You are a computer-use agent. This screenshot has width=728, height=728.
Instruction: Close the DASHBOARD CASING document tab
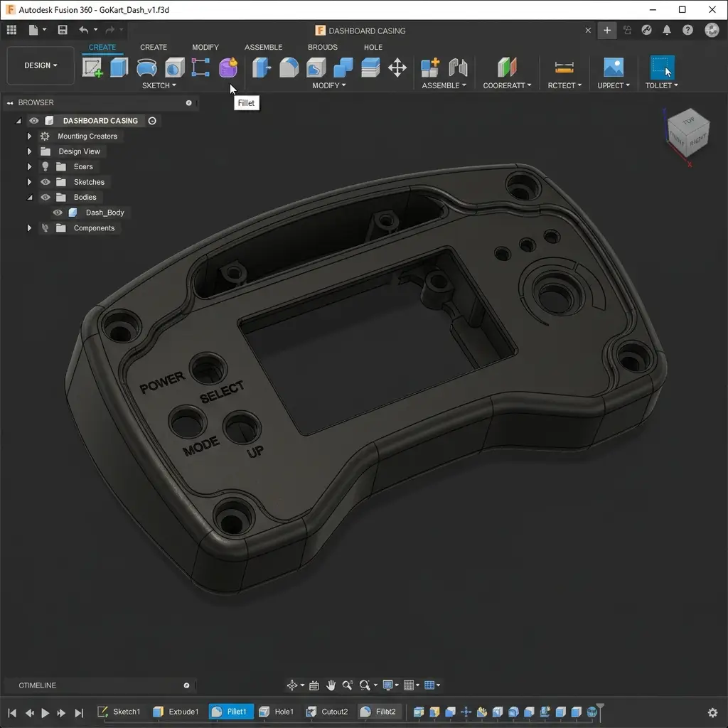coord(588,30)
